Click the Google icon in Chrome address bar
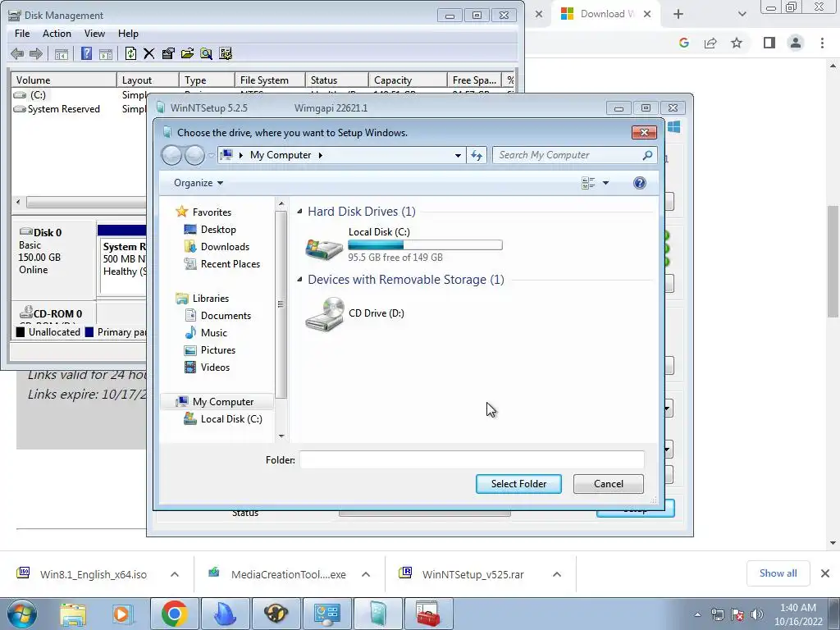Viewport: 840px width, 630px height. (683, 43)
